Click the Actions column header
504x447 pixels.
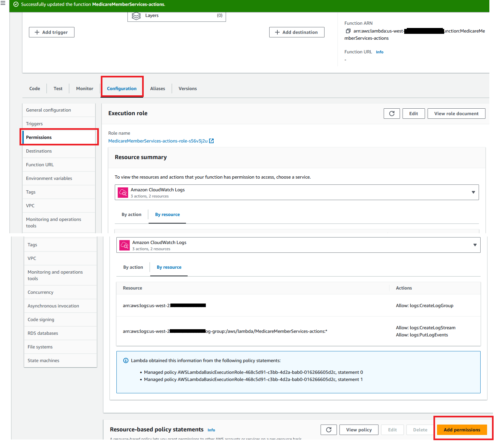click(404, 288)
